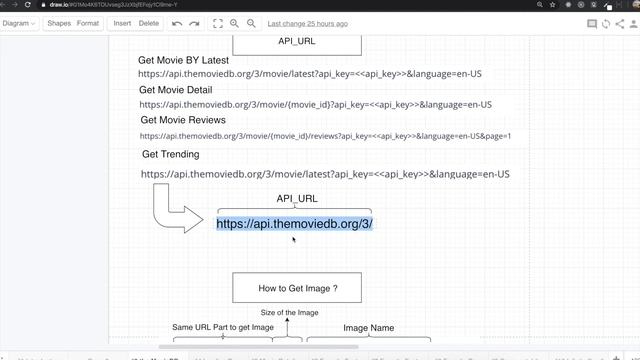Select the 'Image Name' label
Viewport: 640px width, 360px height.
(369, 328)
